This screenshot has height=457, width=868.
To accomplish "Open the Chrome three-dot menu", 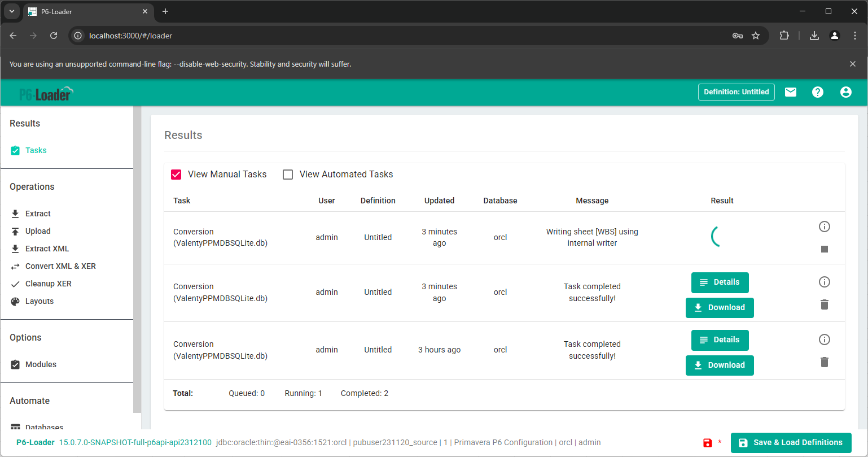I will click(x=855, y=36).
